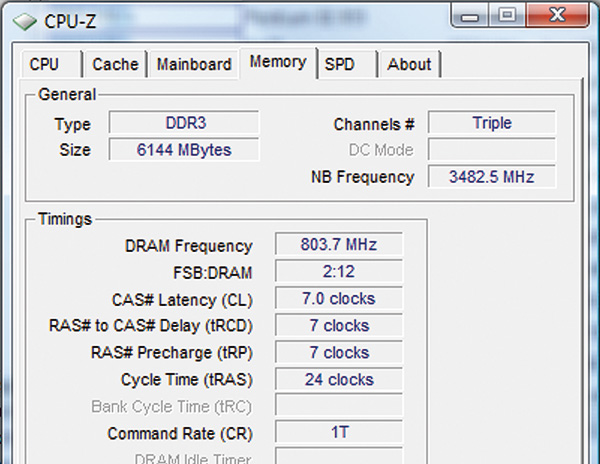The width and height of the screenshot is (600, 464).
Task: Click the DRAM Frequency label
Action: coord(189,246)
